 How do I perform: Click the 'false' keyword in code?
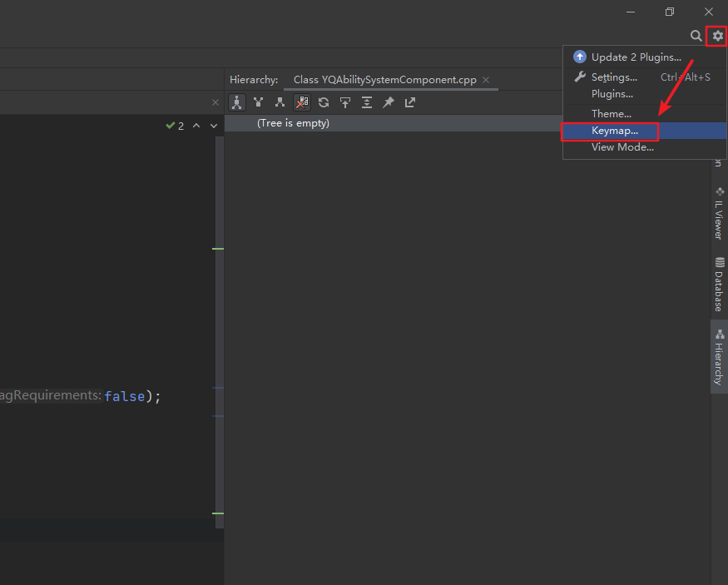coord(125,396)
